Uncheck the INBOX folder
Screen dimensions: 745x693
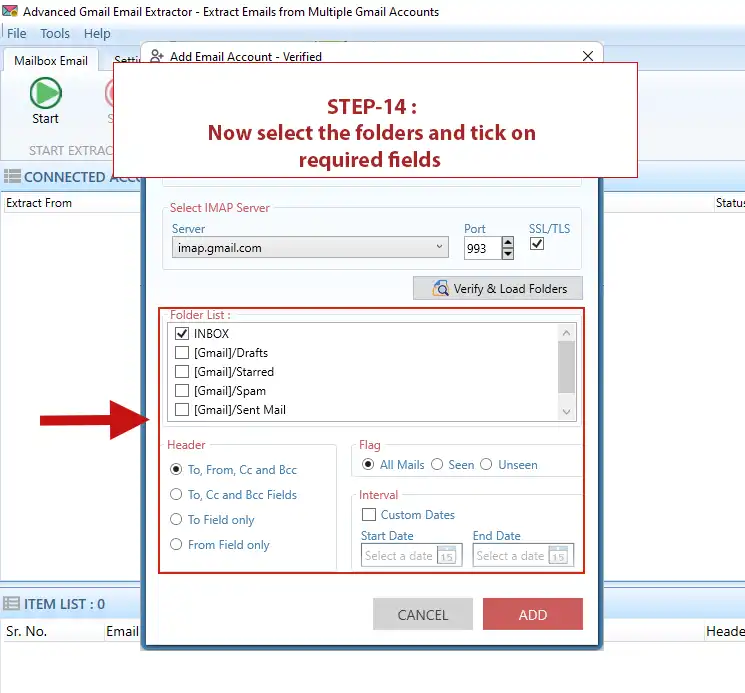[182, 333]
